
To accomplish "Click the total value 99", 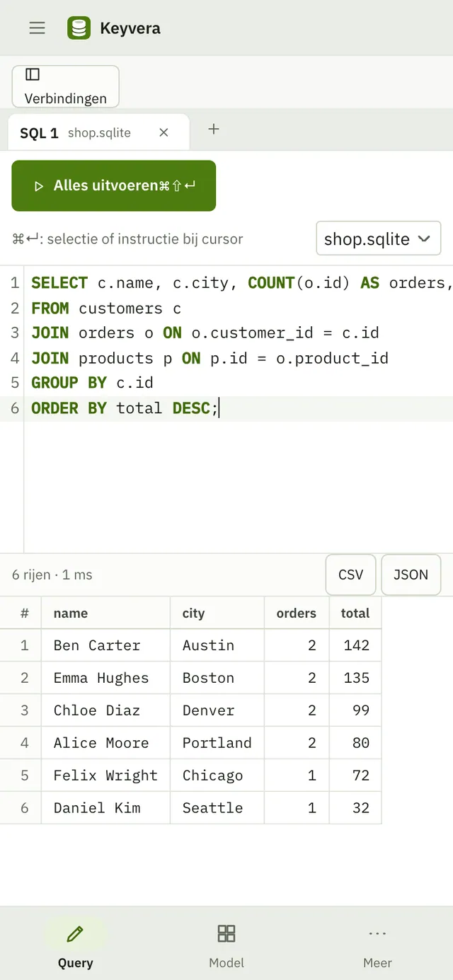I will coord(355,710).
